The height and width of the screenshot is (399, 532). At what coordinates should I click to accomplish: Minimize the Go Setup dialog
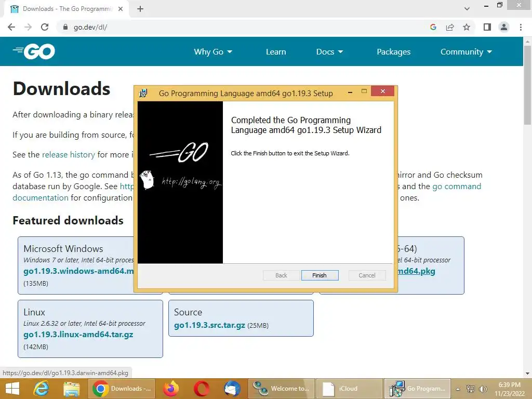pos(350,91)
